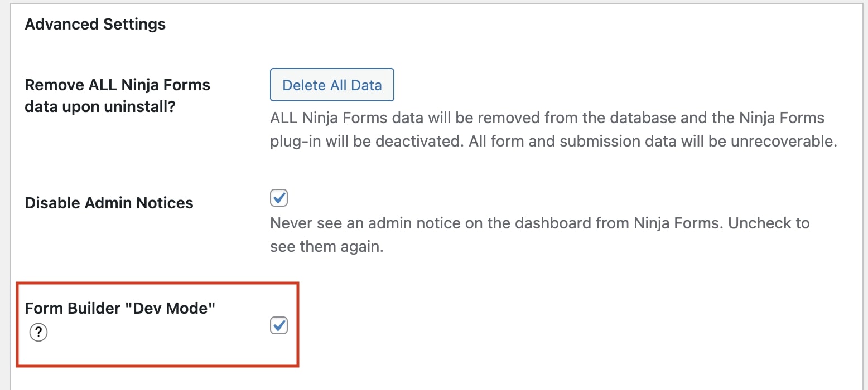Viewport: 868px width, 390px height.
Task: Click the Form Builder "Dev Mode" label
Action: coord(120,308)
